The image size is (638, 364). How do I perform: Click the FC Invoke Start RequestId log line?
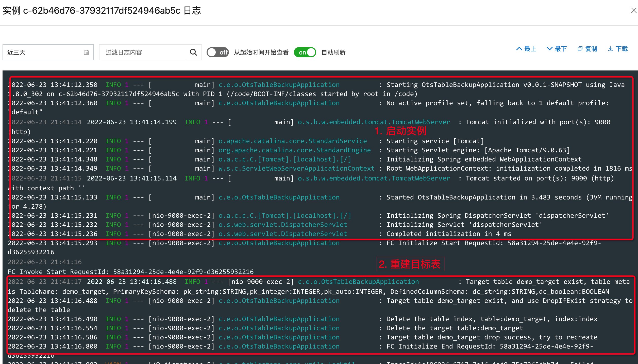pos(131,272)
